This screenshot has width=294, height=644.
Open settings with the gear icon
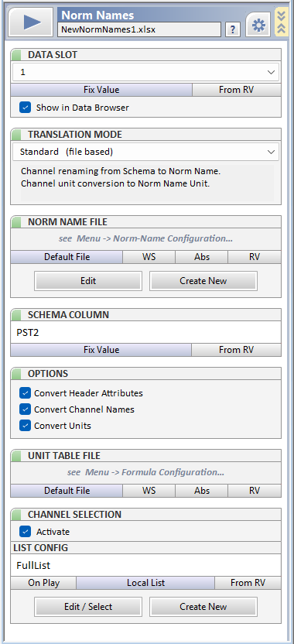[x=258, y=25]
